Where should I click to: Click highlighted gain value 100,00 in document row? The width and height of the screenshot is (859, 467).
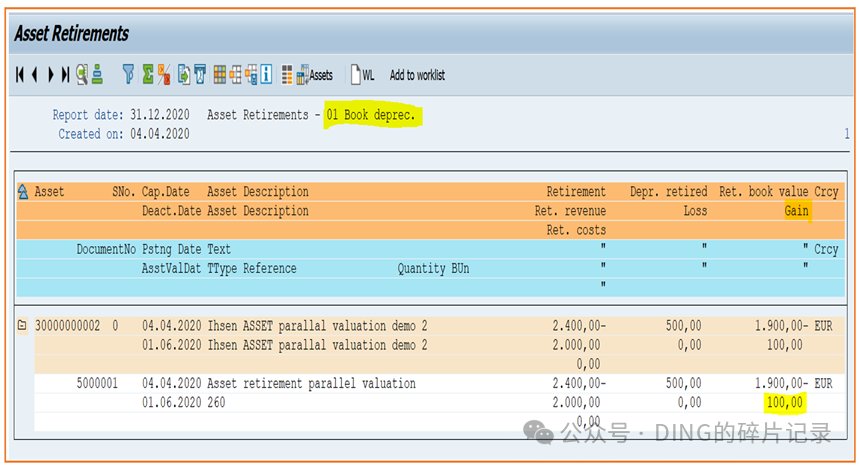pos(784,402)
